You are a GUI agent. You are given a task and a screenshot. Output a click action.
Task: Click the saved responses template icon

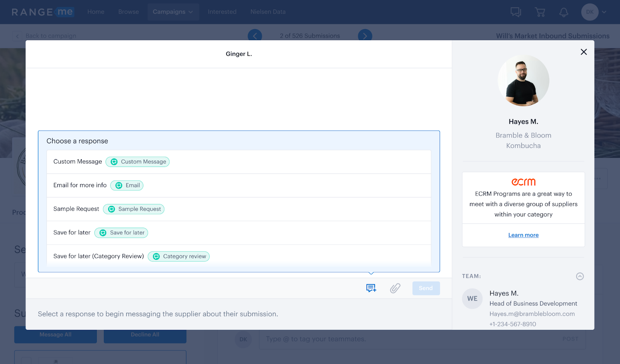click(x=371, y=288)
